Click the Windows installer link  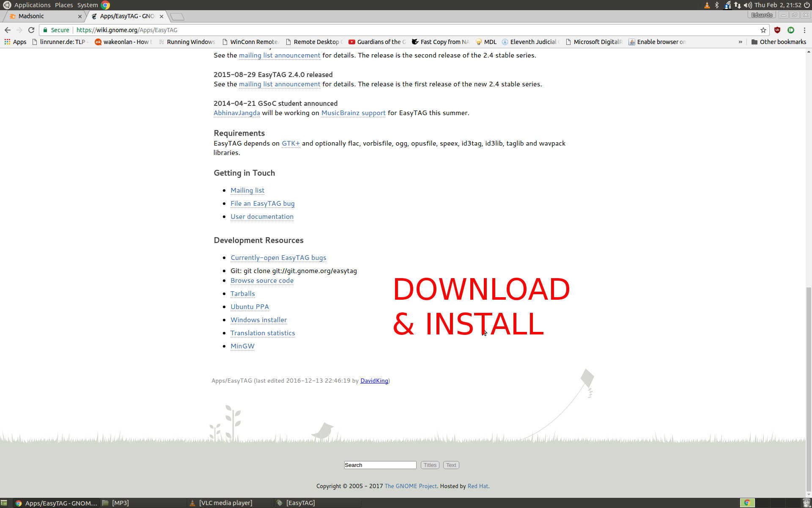[259, 320]
